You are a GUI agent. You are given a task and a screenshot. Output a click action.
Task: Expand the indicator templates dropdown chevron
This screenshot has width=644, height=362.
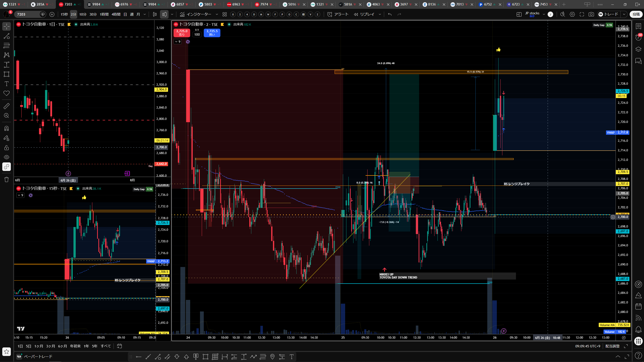[217, 14]
